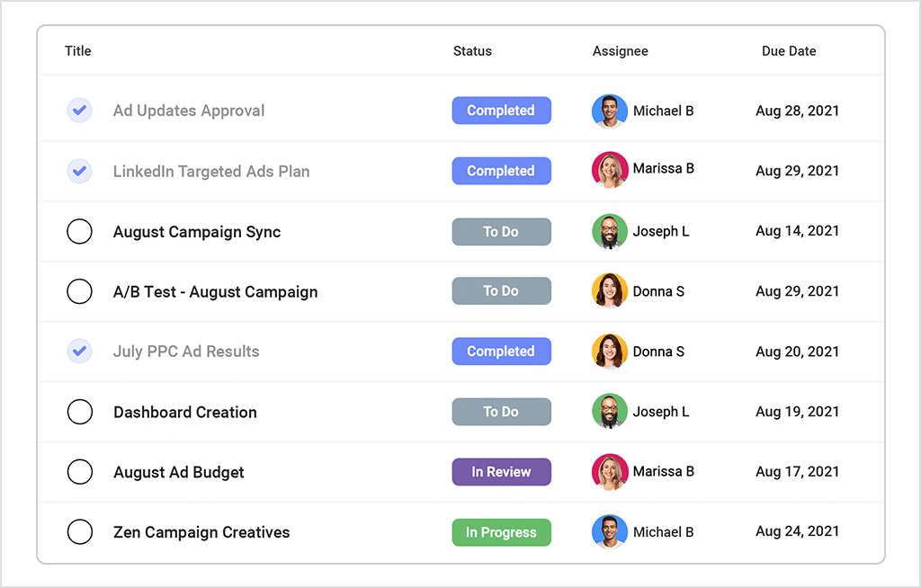Open the August Campaign Sync task

click(196, 231)
